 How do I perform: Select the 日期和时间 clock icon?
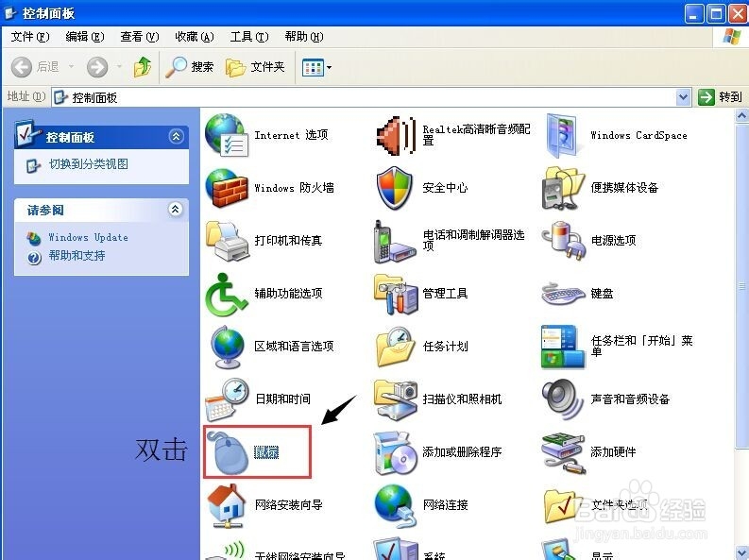click(228, 399)
